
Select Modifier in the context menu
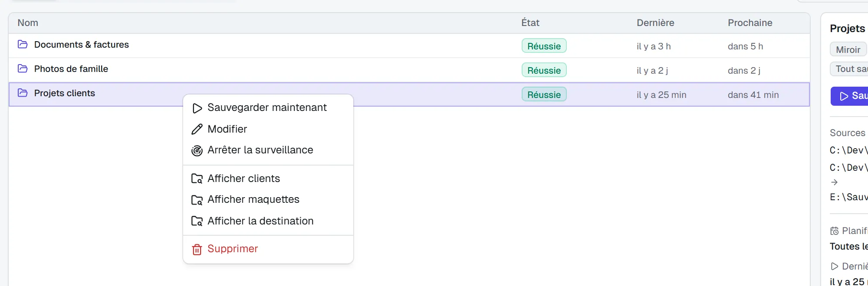pyautogui.click(x=268, y=129)
